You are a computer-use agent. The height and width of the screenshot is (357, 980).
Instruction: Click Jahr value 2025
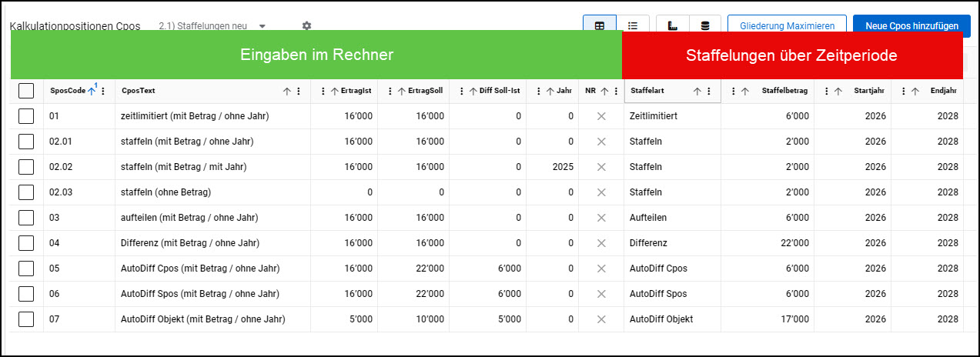563,167
